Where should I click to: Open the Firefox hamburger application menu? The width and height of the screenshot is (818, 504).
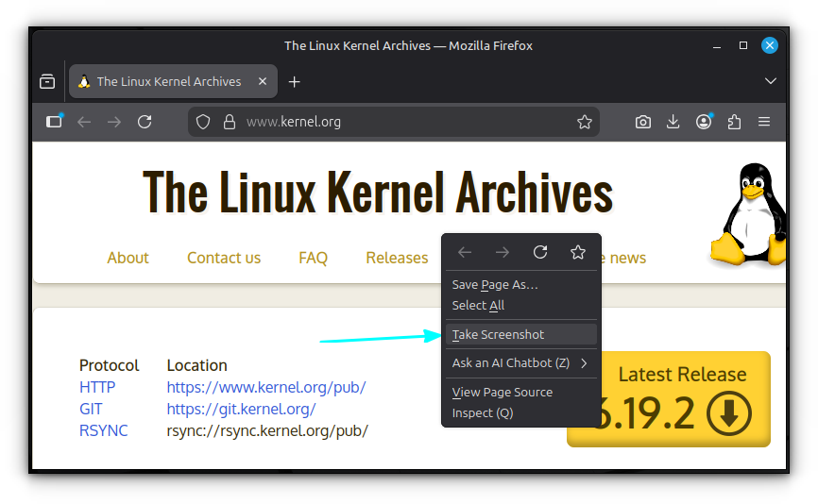pyautogui.click(x=764, y=122)
